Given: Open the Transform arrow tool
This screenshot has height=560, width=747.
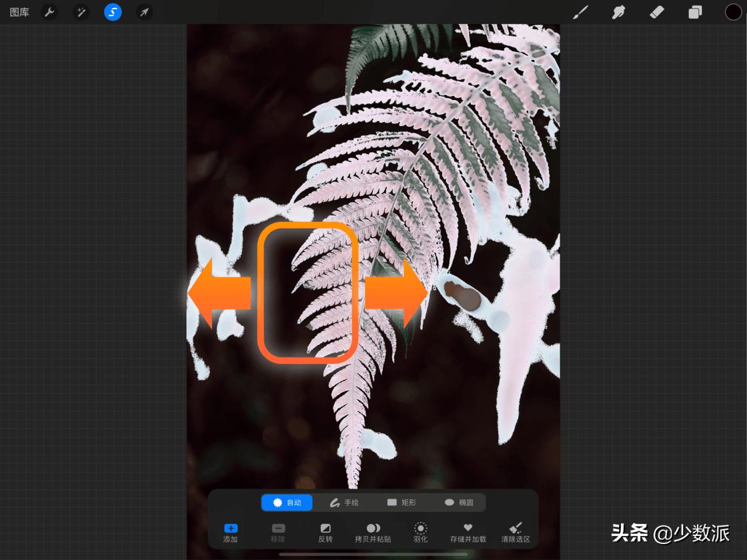Looking at the screenshot, I should [143, 11].
